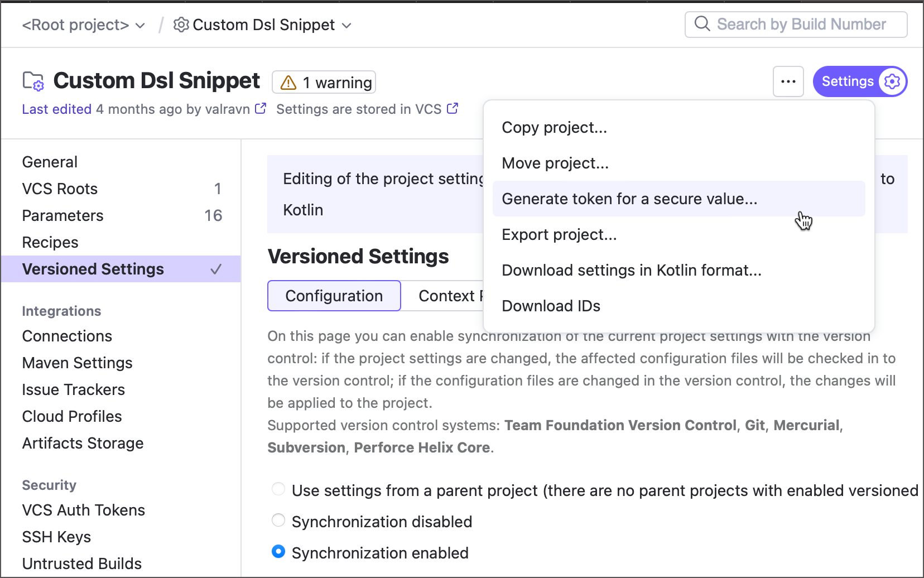Open the external link icon after valravn

pyautogui.click(x=260, y=109)
